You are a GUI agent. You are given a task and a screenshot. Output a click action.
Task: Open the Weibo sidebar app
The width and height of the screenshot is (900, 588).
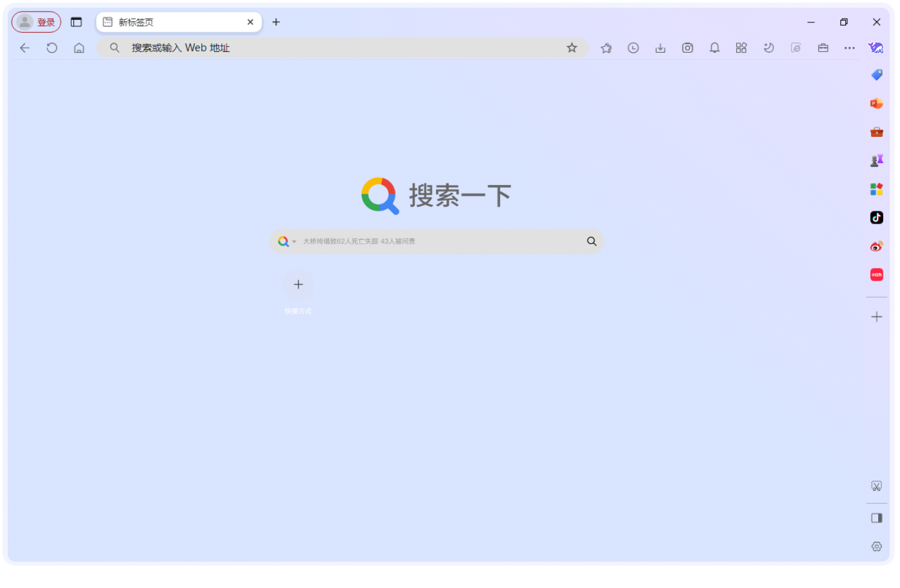[x=877, y=246]
